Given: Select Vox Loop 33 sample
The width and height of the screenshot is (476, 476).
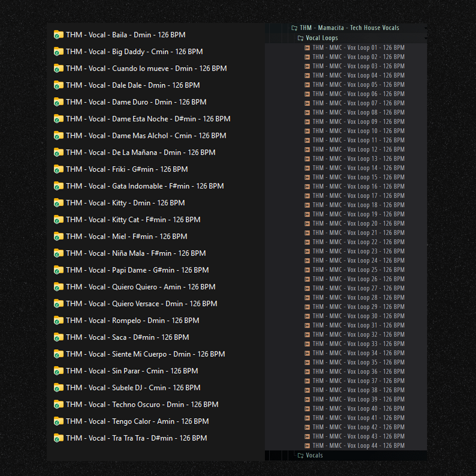Looking at the screenshot, I should pyautogui.click(x=358, y=344).
